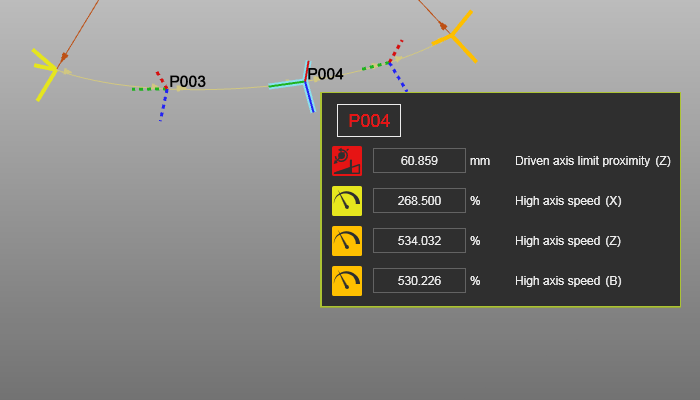Select the 530.226 percent value field
Screen dimensions: 700x400
click(x=419, y=280)
